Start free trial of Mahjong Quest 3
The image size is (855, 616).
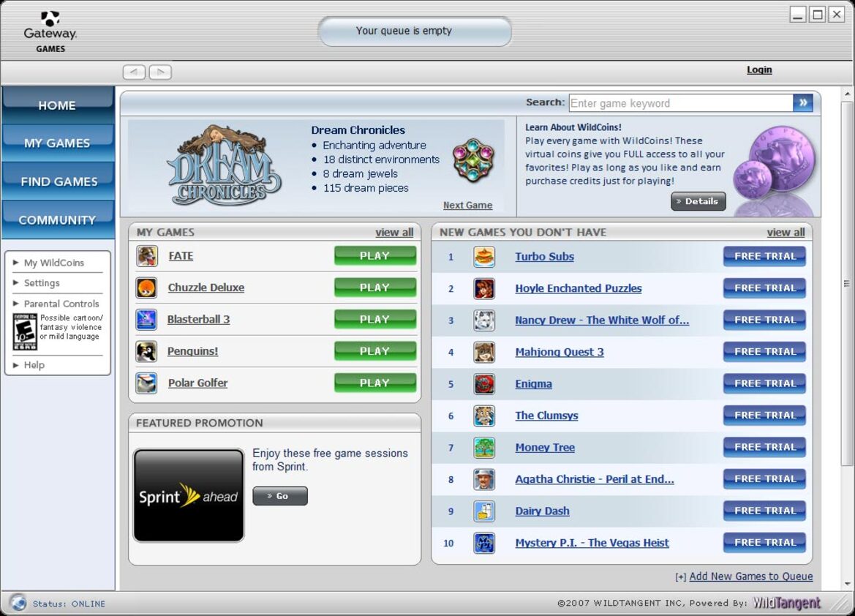[x=764, y=352]
